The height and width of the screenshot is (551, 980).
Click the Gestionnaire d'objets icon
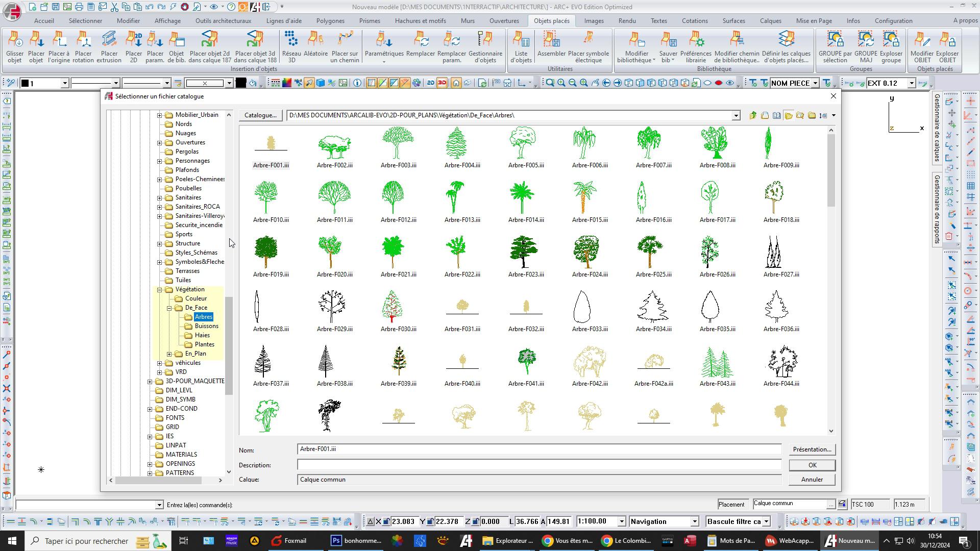[x=485, y=40]
